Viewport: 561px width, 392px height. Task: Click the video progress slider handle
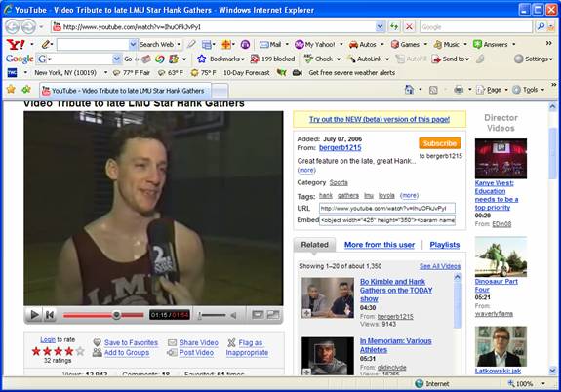click(x=116, y=315)
